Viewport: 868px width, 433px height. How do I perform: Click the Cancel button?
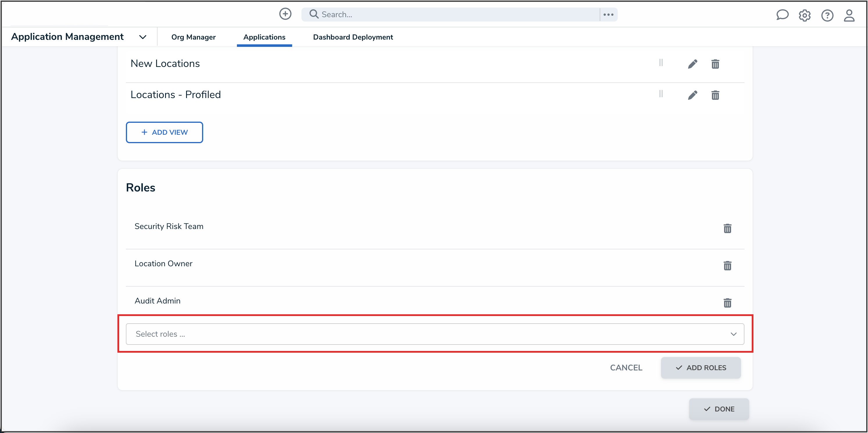pos(626,368)
